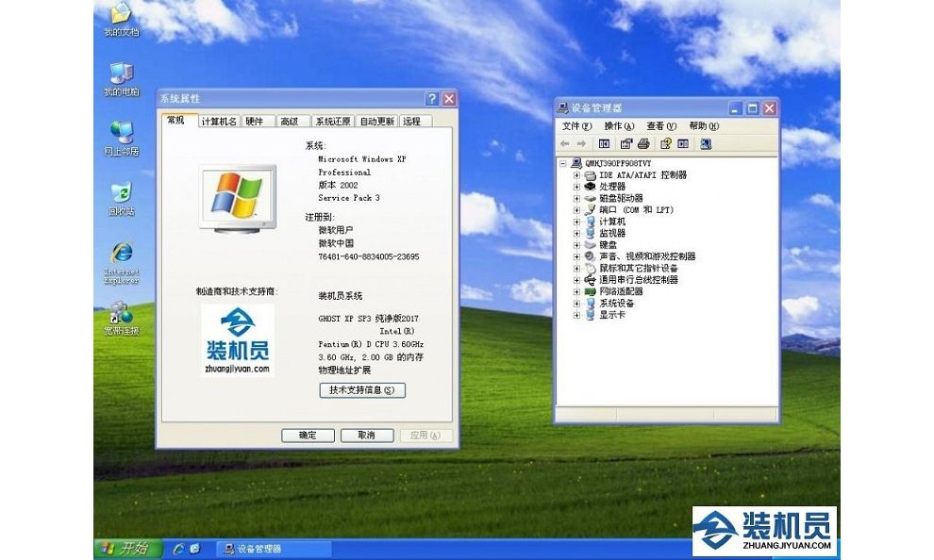Switch to the 计算机名 tab
The width and height of the screenshot is (934, 560).
(x=218, y=121)
